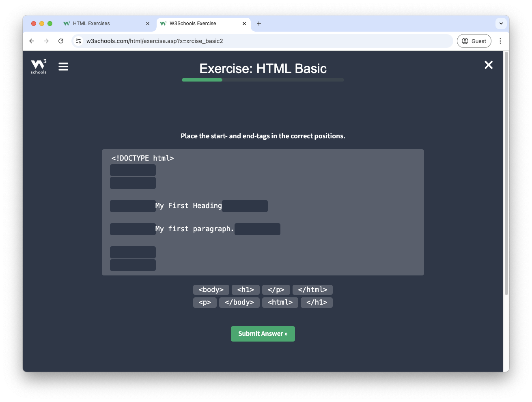Select the </html> tag chip

pos(312,290)
